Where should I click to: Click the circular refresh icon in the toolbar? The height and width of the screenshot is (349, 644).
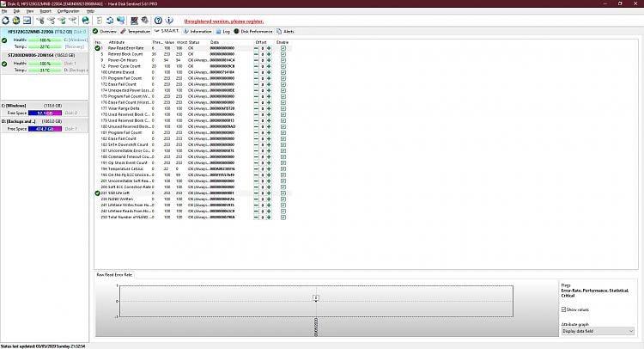coord(5,20)
